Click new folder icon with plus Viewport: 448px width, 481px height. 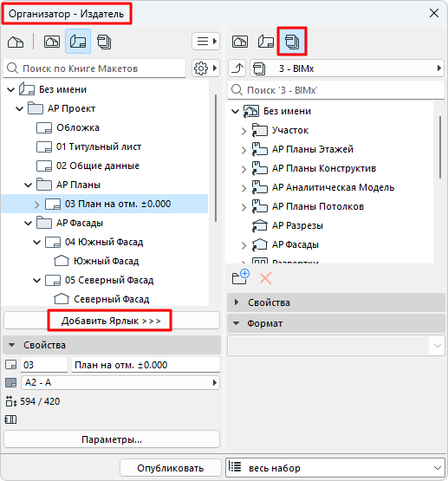pos(240,277)
